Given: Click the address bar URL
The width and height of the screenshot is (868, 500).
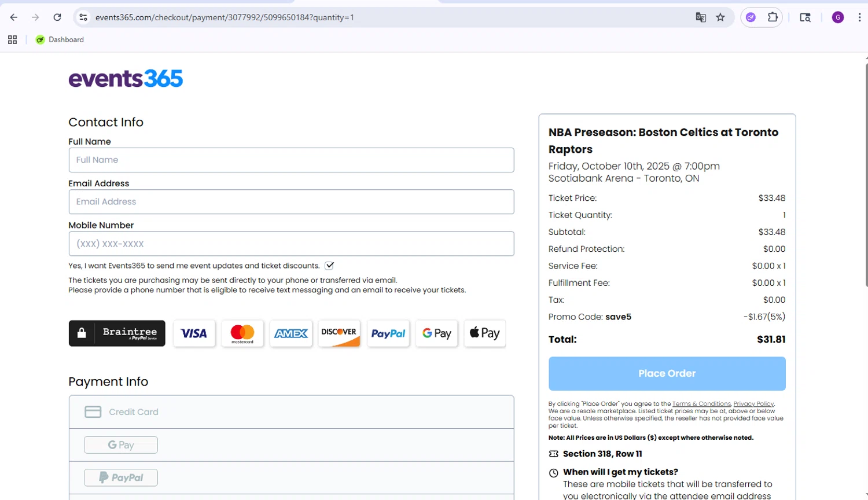Looking at the screenshot, I should pos(225,17).
